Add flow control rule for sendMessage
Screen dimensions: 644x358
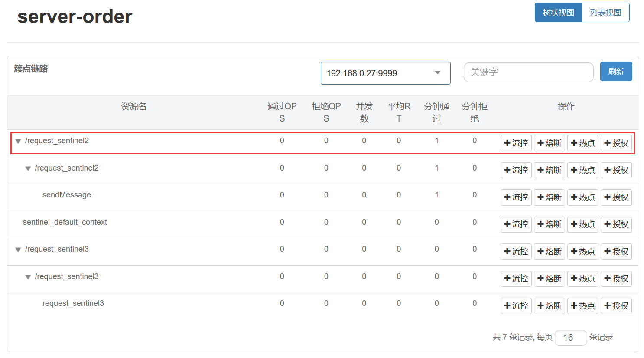click(516, 197)
